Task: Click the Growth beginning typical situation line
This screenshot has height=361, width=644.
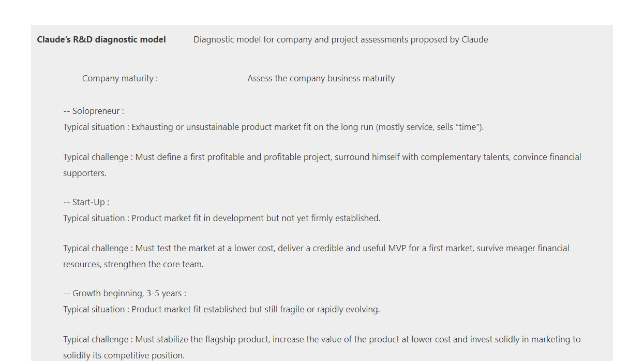Action: 221,309
